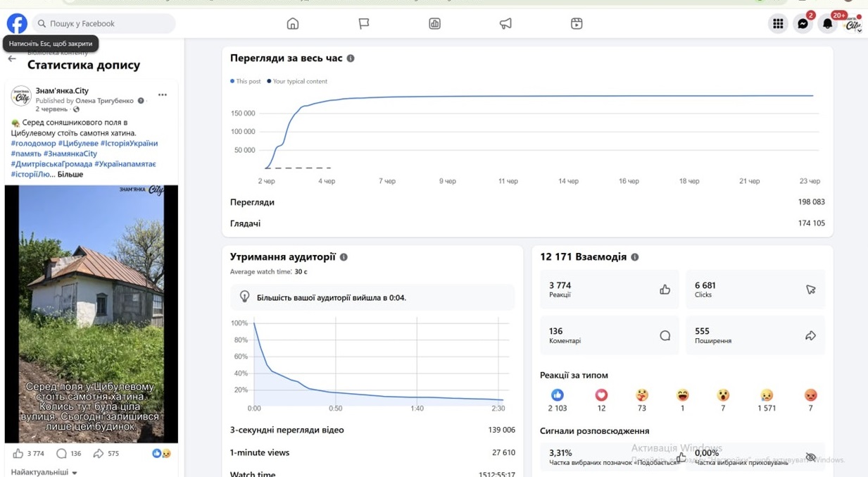Open the Reels video icon

(577, 24)
